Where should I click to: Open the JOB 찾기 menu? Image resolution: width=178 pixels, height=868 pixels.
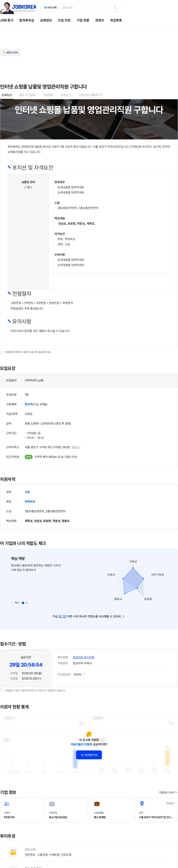pyautogui.click(x=7, y=21)
